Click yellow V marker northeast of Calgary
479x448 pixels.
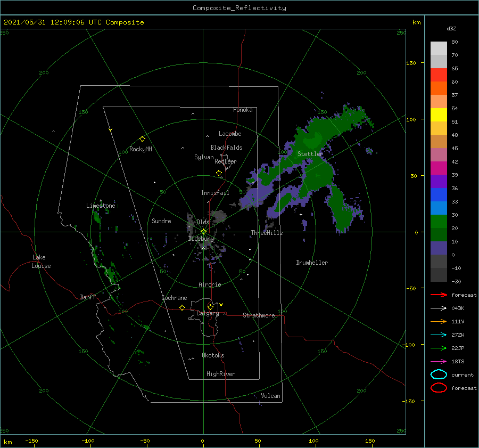coord(221,305)
